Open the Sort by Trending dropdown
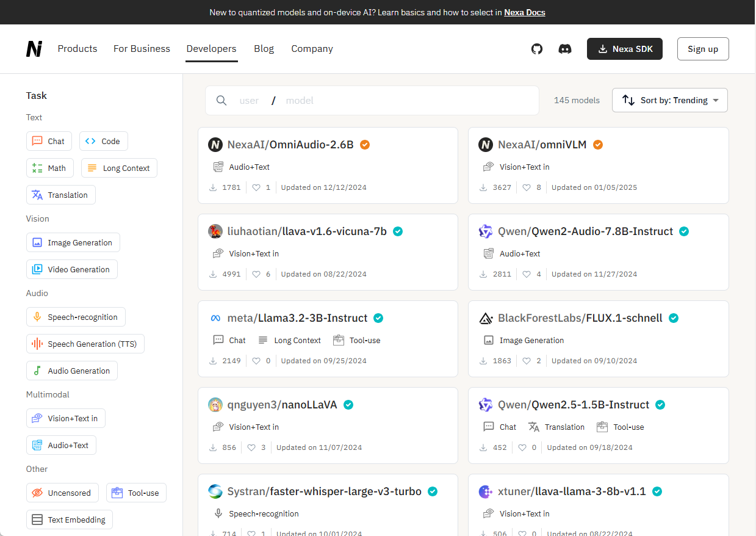Viewport: 756px width, 536px height. [x=669, y=100]
